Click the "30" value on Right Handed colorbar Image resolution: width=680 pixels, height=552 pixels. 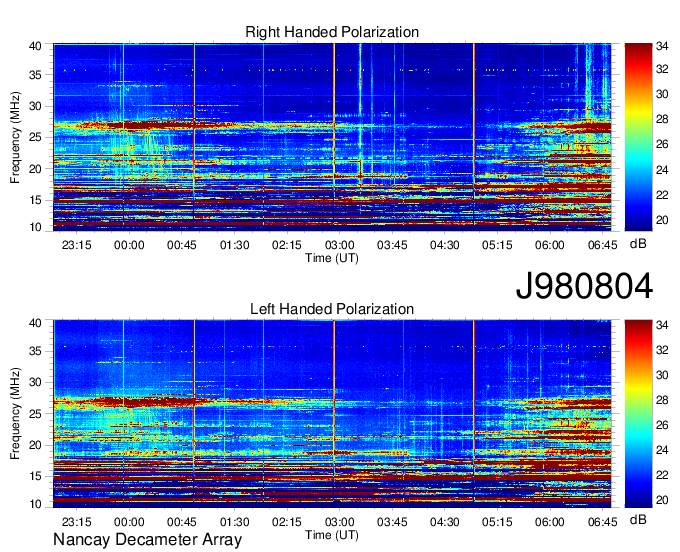tap(662, 95)
